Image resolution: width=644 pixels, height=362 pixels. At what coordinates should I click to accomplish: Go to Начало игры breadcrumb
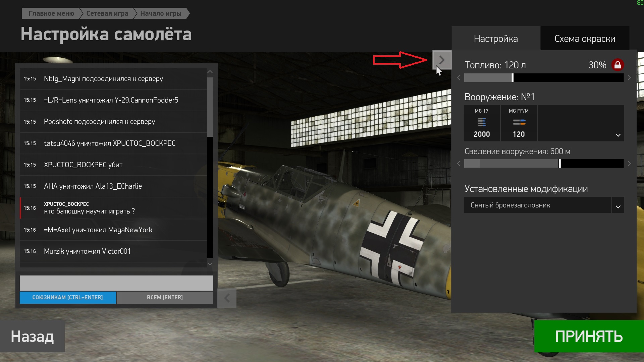coord(161,13)
